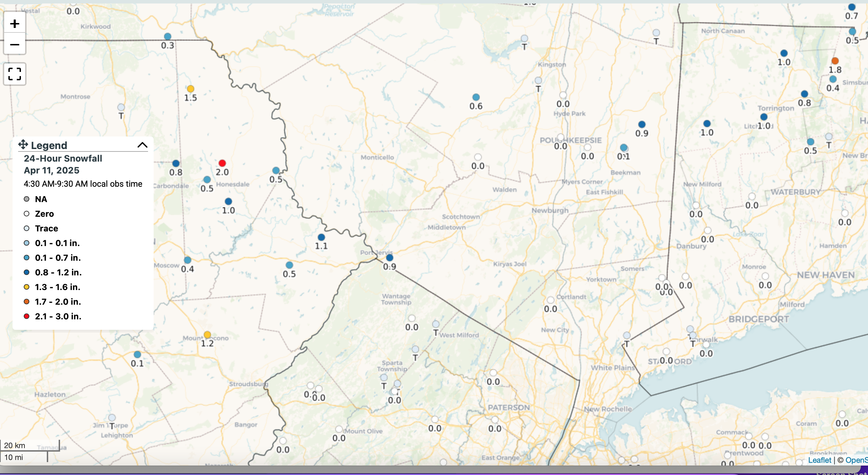The height and width of the screenshot is (475, 868).
Task: Click the 0.0 marker near Danbury
Action: click(x=707, y=230)
